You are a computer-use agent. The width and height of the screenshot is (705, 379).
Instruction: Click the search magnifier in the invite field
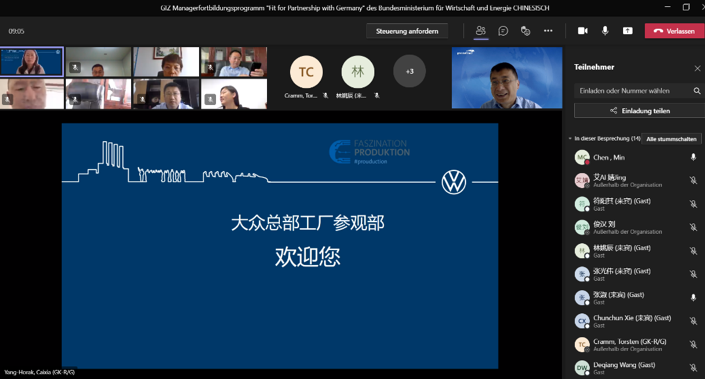tap(697, 91)
